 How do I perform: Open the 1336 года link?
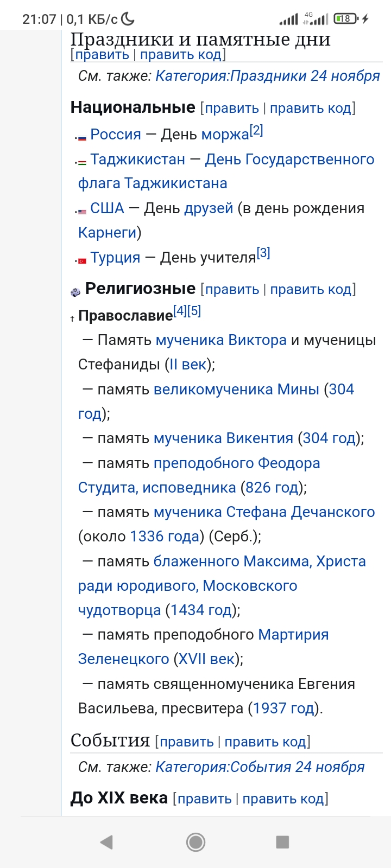165,537
